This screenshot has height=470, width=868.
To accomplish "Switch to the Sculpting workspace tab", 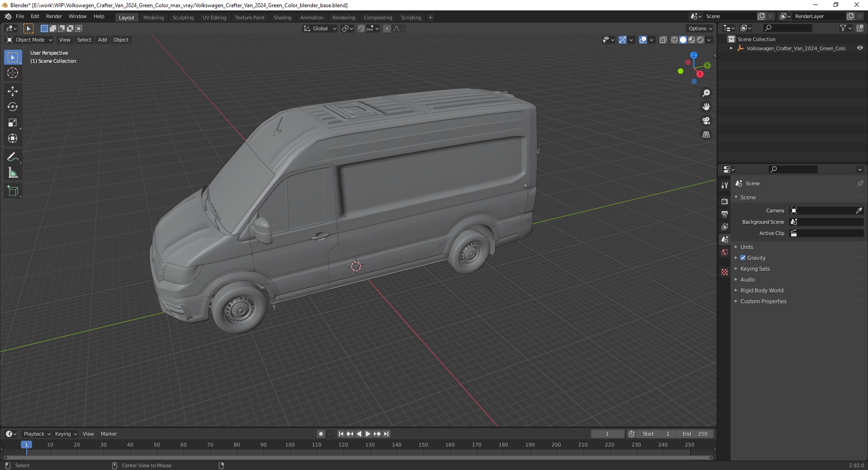I will coord(183,17).
